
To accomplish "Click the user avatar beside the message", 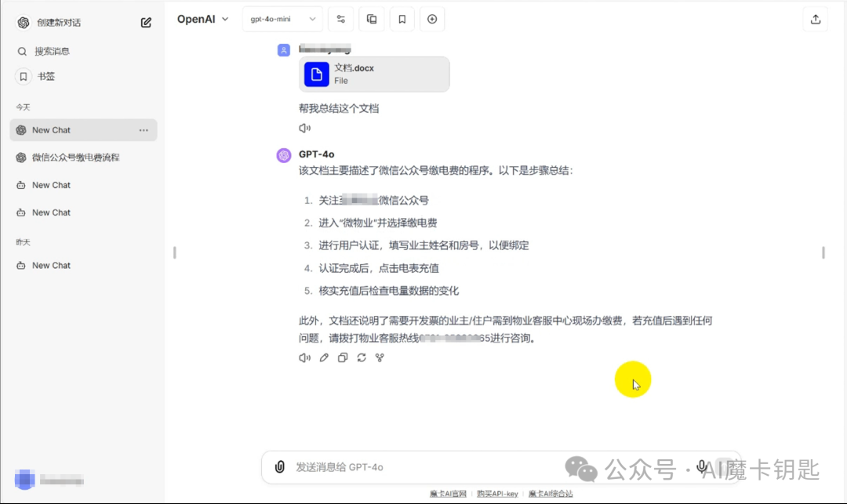I will click(284, 50).
